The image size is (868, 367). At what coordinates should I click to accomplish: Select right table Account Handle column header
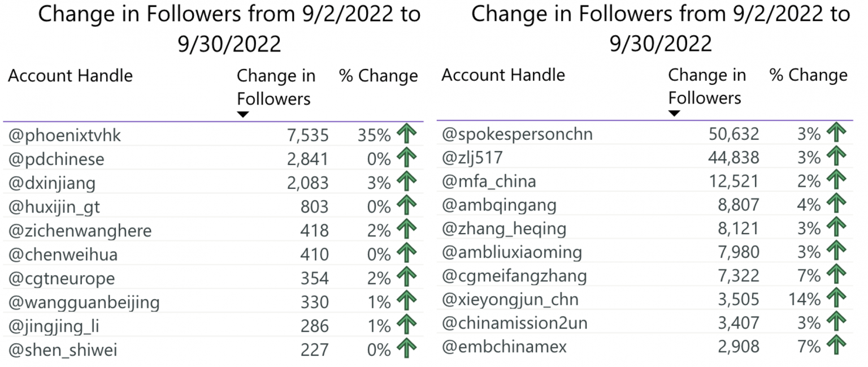[503, 75]
